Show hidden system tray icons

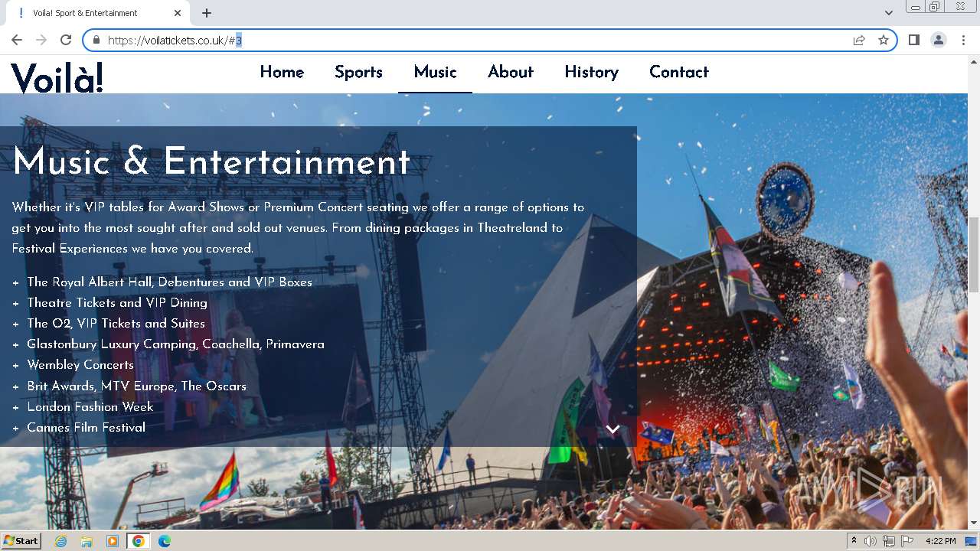click(x=854, y=541)
